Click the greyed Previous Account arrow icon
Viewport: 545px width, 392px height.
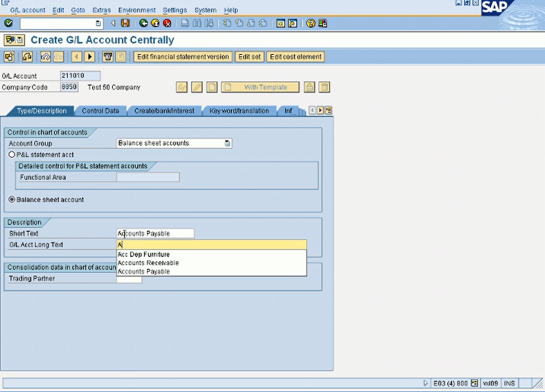tap(76, 56)
